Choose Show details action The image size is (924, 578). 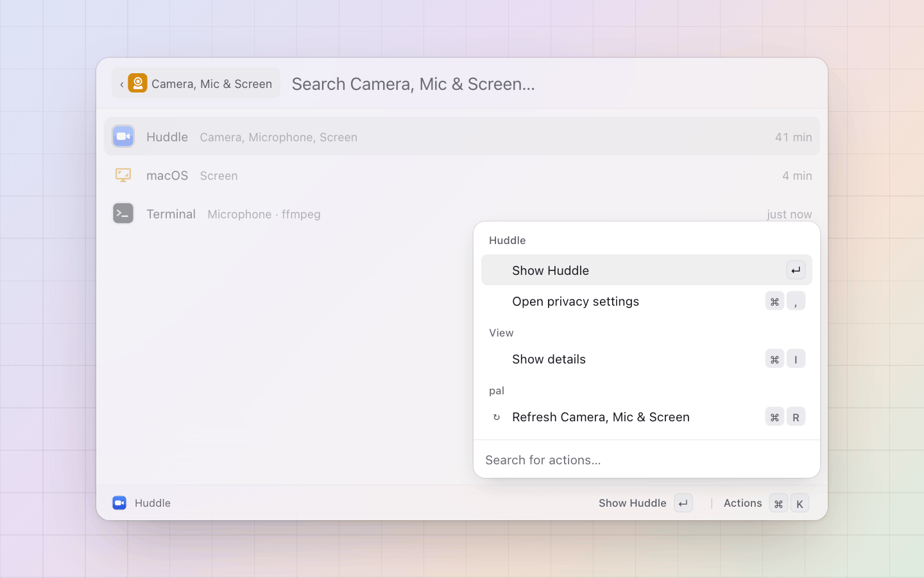[x=647, y=359]
